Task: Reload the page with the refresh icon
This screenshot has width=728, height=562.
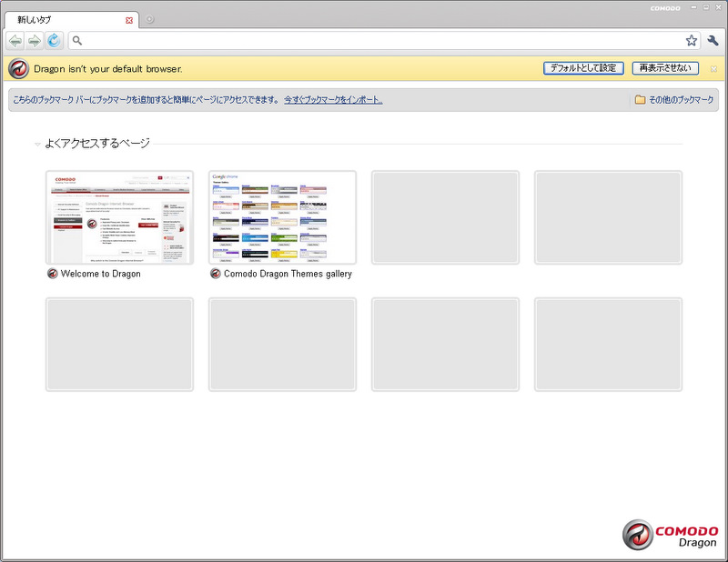Action: pos(54,41)
